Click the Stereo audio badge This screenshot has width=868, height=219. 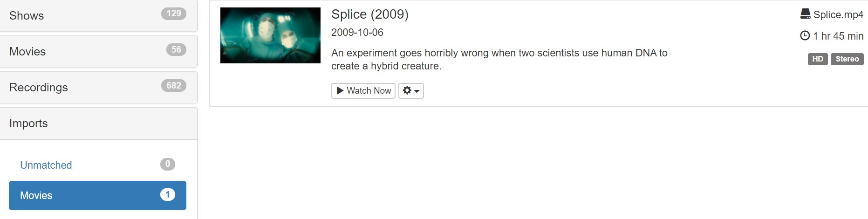847,59
